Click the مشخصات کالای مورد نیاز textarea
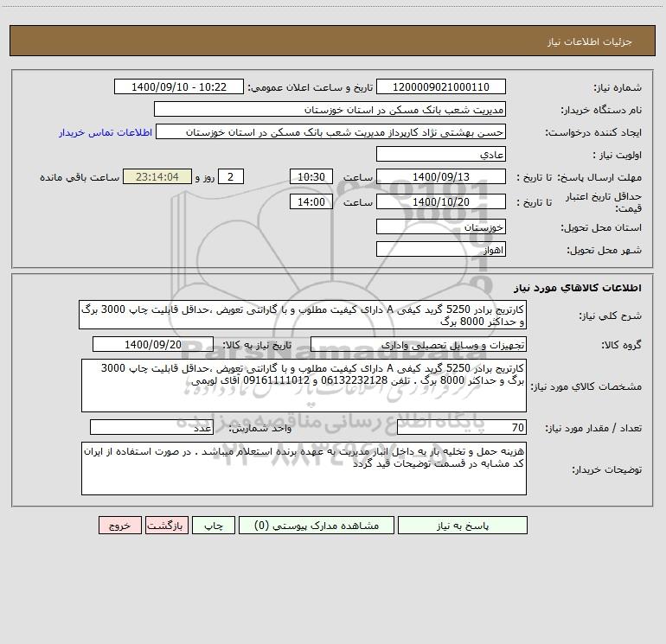This screenshot has width=666, height=644. [304, 386]
